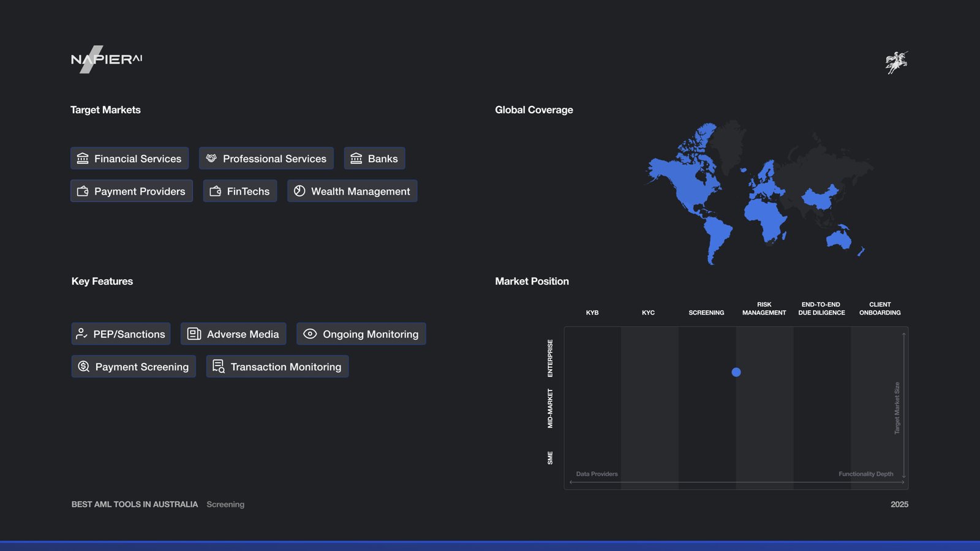Screen dimensions: 980x551
Task: Choose the Adverse Media feature chip
Action: (233, 334)
